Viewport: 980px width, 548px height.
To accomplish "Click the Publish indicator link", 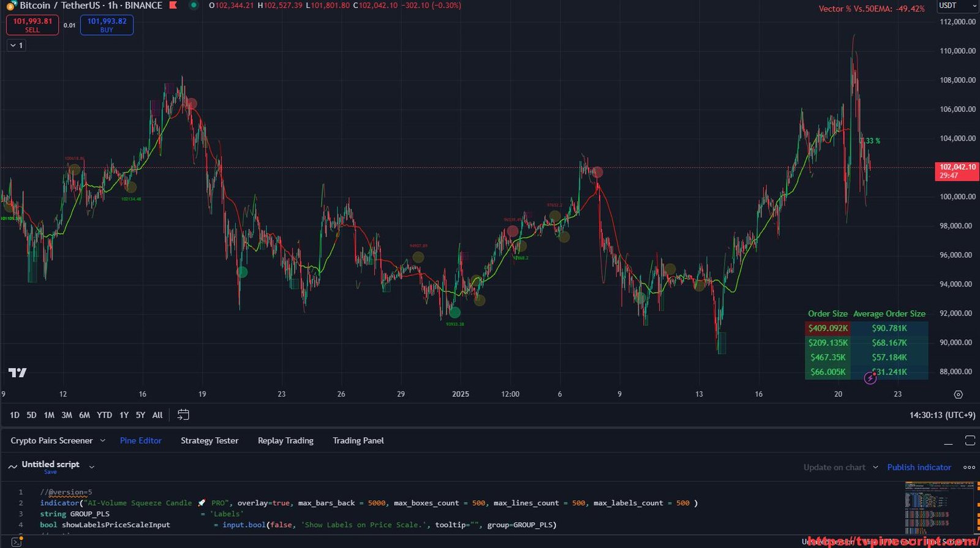I will [919, 467].
